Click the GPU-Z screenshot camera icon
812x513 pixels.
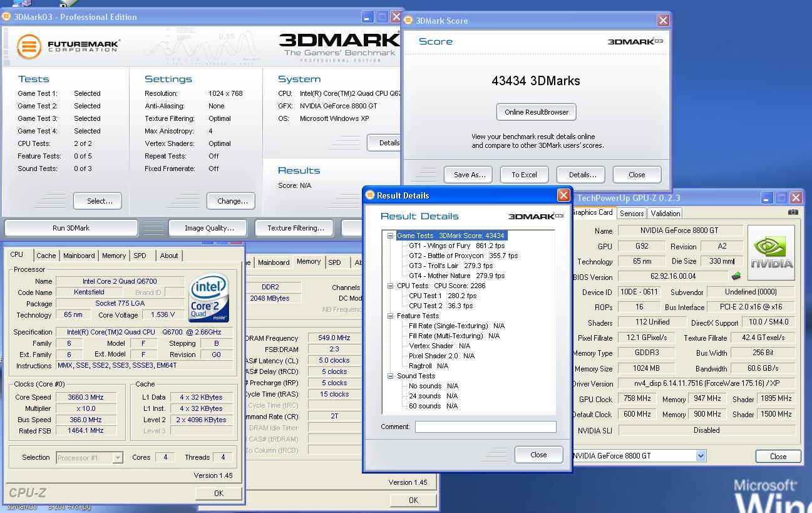[x=793, y=212]
